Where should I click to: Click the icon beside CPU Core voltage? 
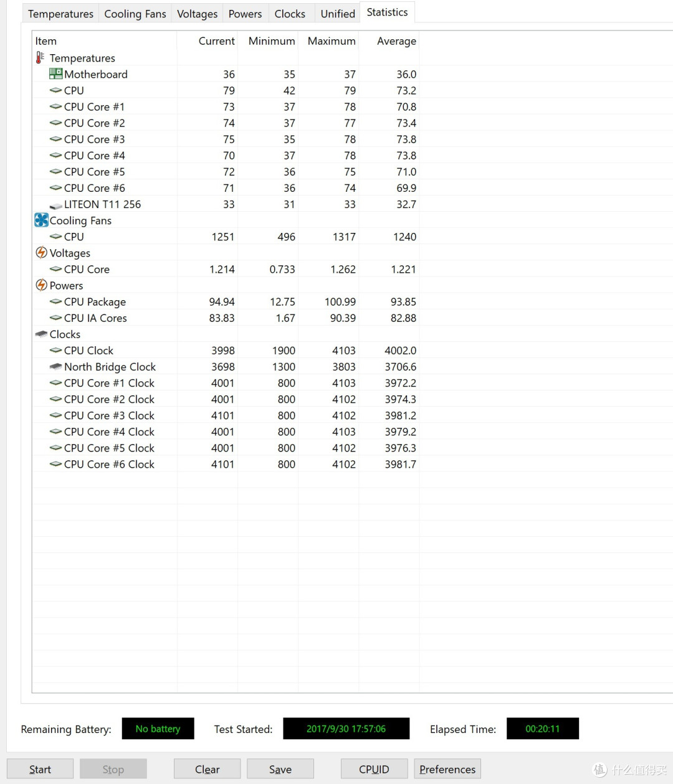tap(55, 269)
